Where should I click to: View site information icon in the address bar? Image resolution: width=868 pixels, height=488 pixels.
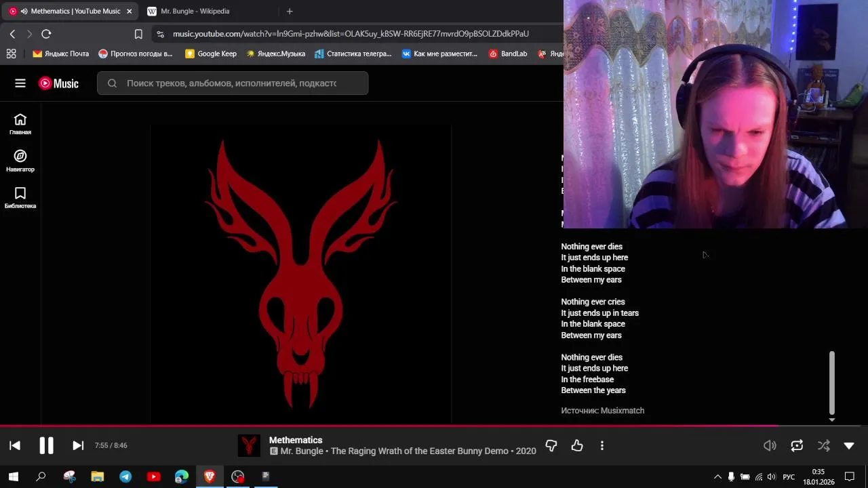tap(159, 34)
